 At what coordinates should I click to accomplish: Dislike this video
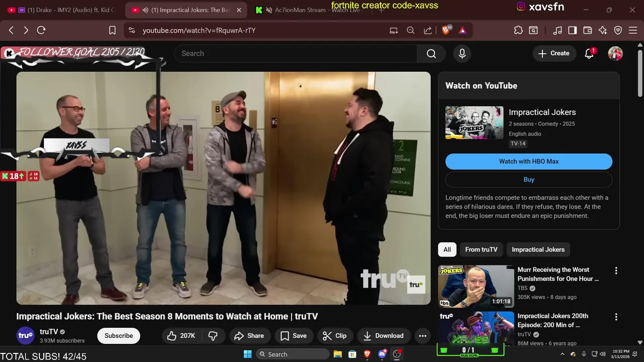(213, 336)
